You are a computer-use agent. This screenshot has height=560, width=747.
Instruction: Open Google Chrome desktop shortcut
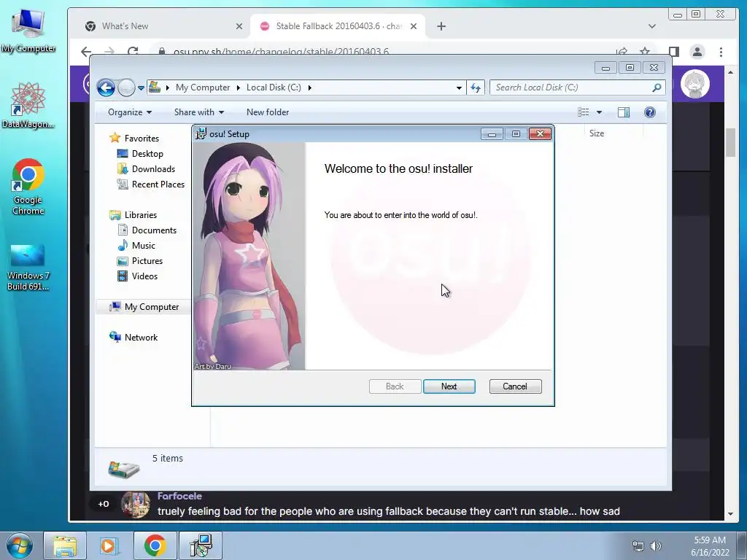coord(28,187)
